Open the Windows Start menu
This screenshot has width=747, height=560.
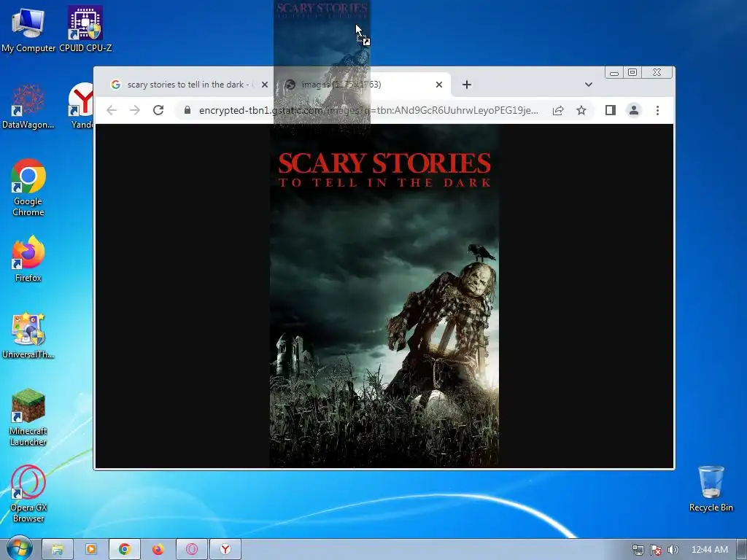(19, 549)
